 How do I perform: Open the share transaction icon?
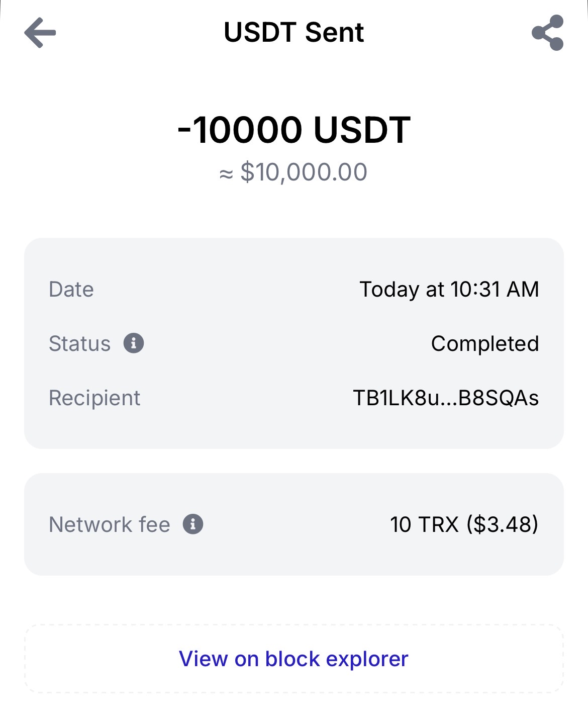[547, 33]
